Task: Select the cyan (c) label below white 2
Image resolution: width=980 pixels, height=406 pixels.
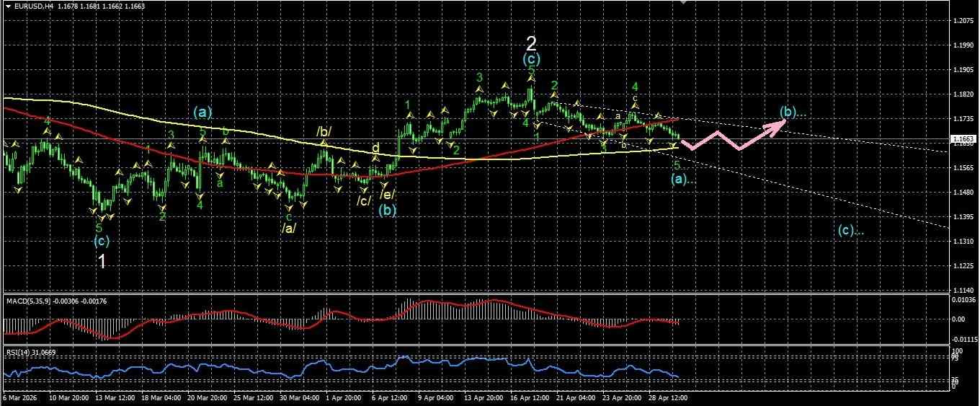Action: [x=532, y=59]
